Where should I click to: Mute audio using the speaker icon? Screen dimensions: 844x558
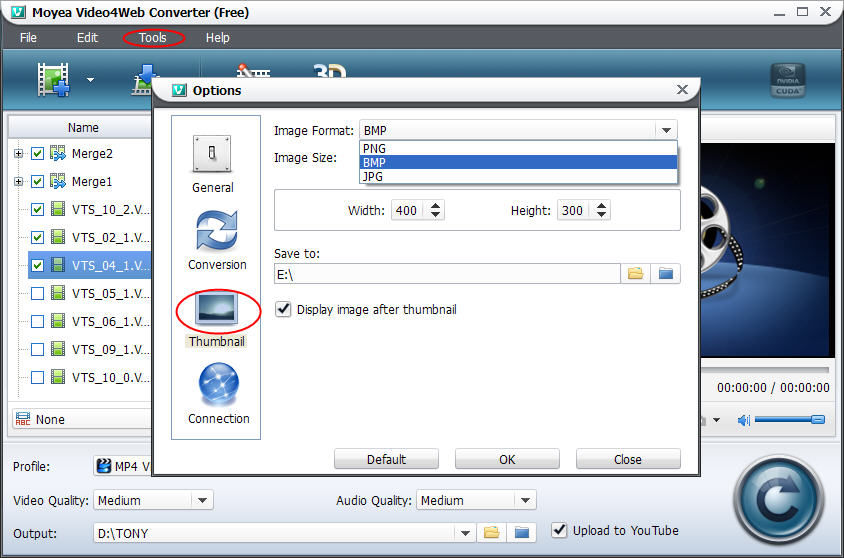tap(743, 420)
